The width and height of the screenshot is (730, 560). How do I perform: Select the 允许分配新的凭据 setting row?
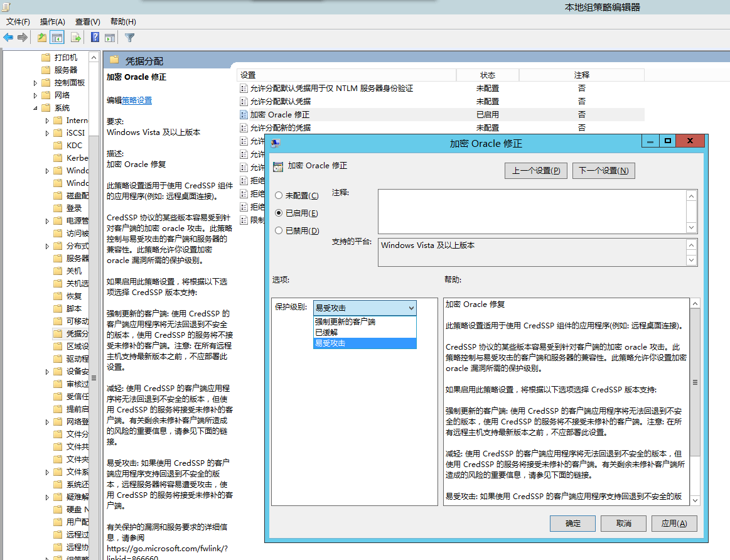(441, 127)
